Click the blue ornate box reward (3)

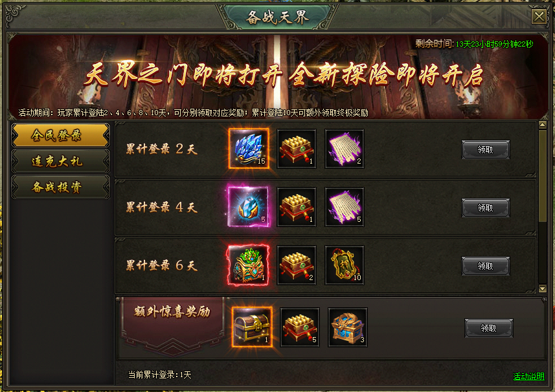[348, 327]
